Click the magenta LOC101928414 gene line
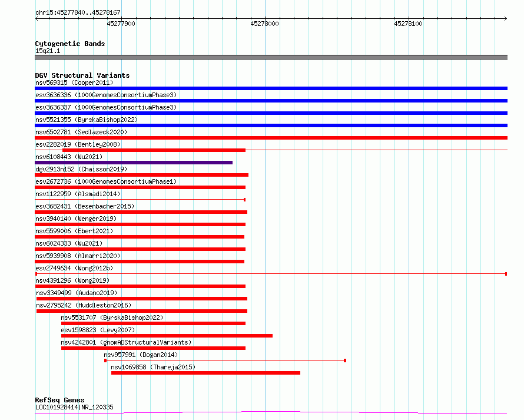524x420 pixels. (x=271, y=413)
